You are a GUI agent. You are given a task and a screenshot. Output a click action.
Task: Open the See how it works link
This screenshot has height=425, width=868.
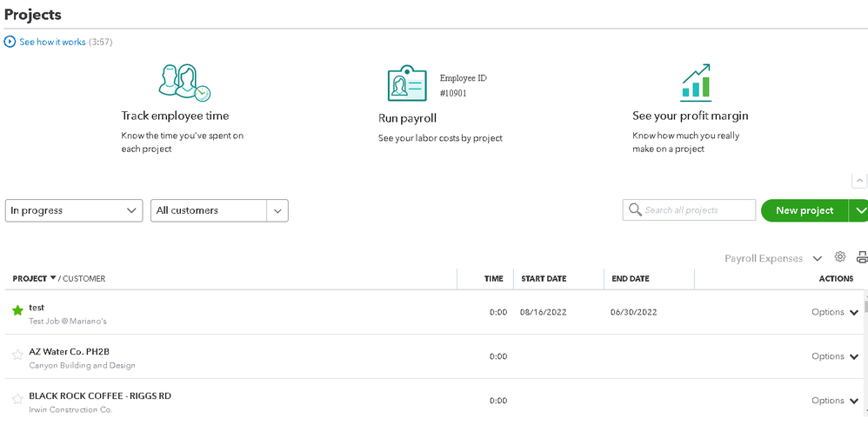pyautogui.click(x=52, y=42)
